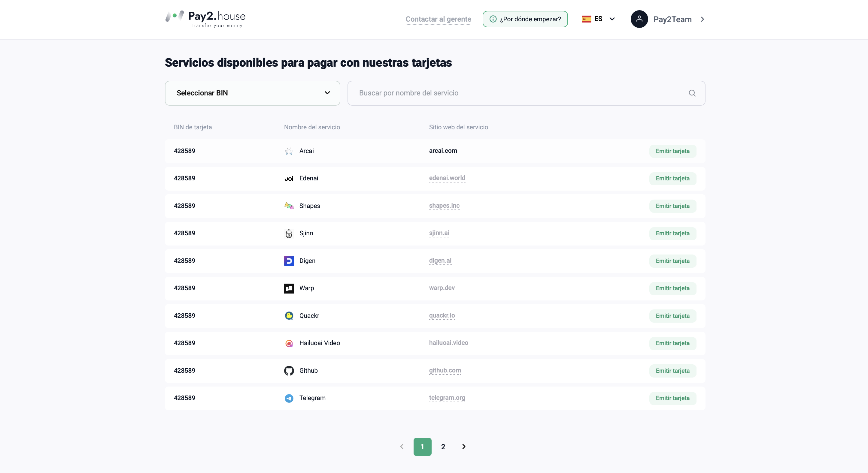Click the Sitio web del servicio header
The image size is (868, 473).
click(x=458, y=127)
